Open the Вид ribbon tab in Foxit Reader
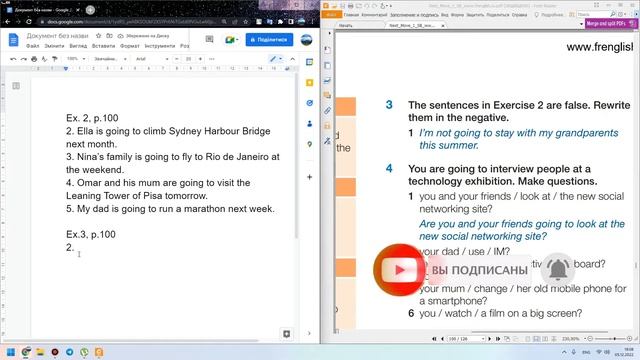 (444, 15)
